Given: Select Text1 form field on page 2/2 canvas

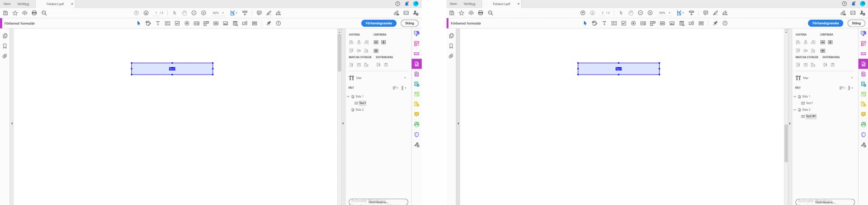Looking at the screenshot, I should [x=618, y=69].
